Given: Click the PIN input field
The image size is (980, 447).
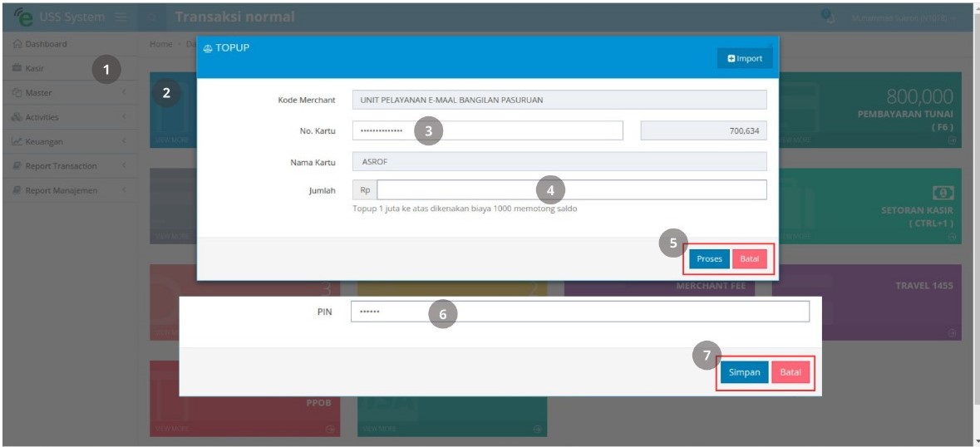Looking at the screenshot, I should click(580, 312).
